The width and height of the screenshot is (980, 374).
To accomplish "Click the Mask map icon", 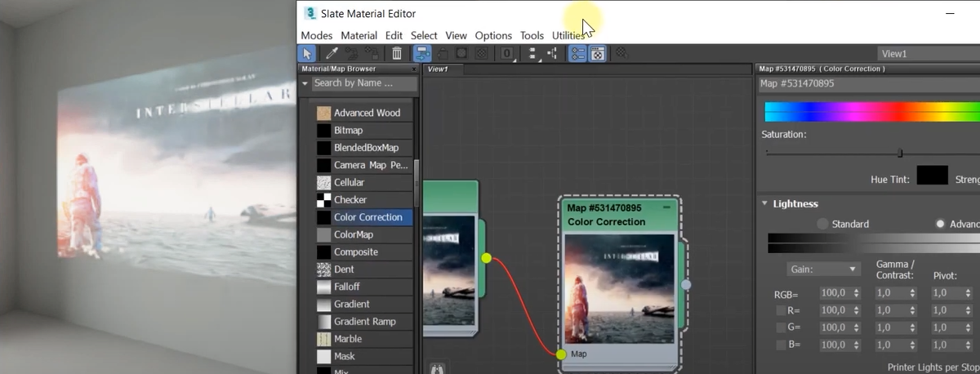I will 324,356.
